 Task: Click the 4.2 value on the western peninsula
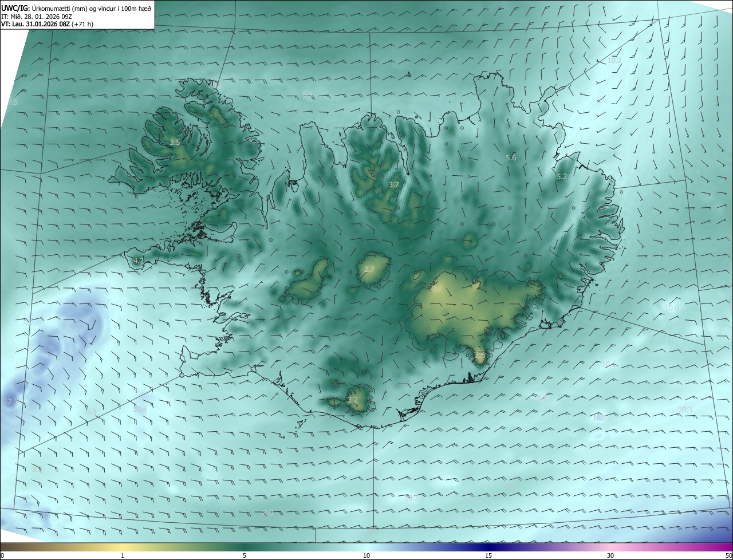pyautogui.click(x=138, y=261)
